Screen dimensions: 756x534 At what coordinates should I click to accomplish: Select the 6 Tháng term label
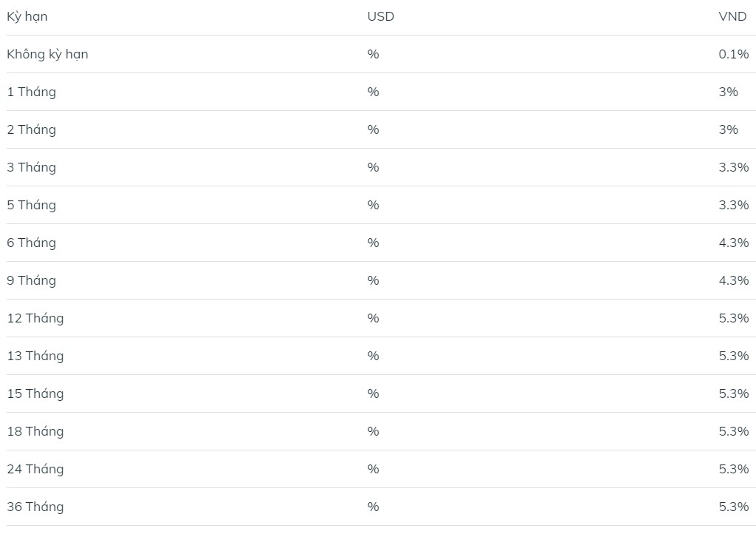click(x=31, y=243)
